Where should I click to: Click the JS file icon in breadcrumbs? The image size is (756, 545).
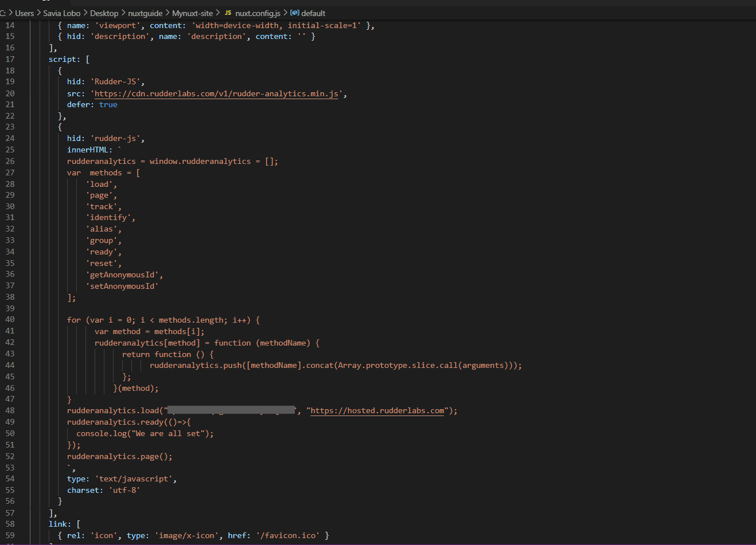(x=228, y=13)
